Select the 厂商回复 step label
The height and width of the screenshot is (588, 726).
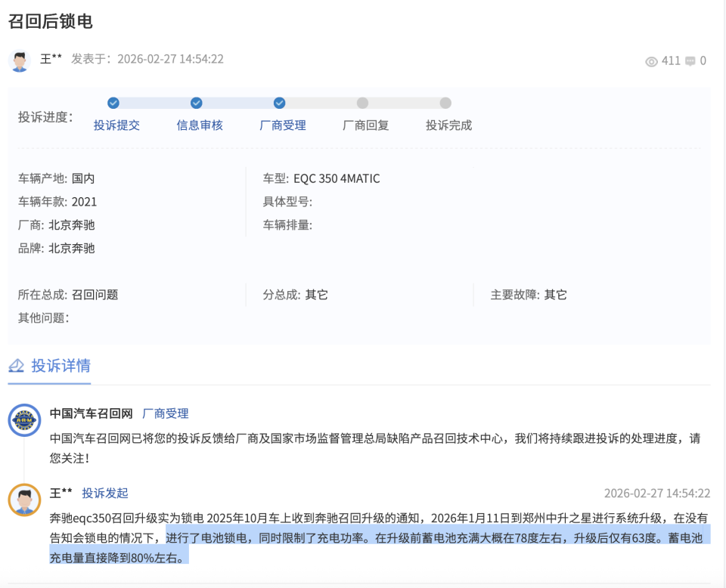pos(366,125)
